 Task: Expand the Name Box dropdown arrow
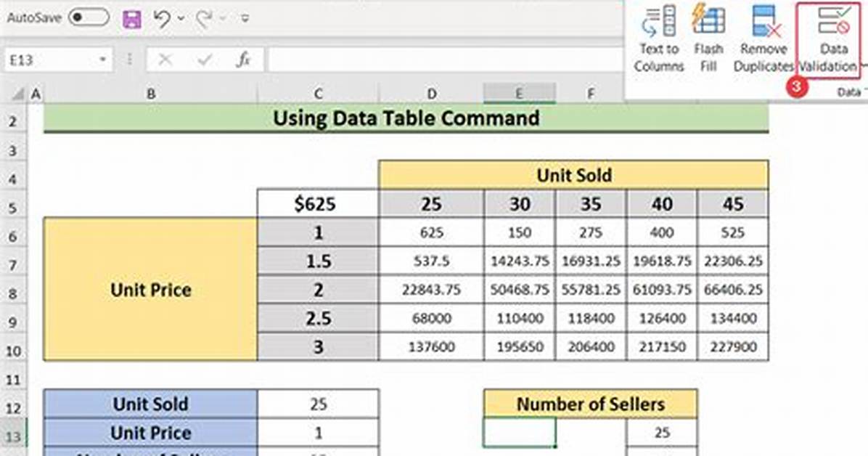coord(103,60)
